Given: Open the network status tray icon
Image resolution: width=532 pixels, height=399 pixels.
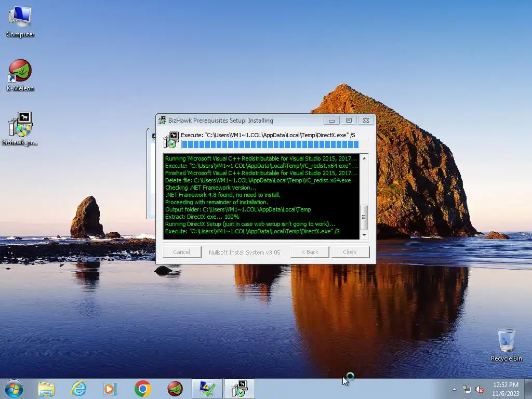Looking at the screenshot, I should pyautogui.click(x=467, y=390).
